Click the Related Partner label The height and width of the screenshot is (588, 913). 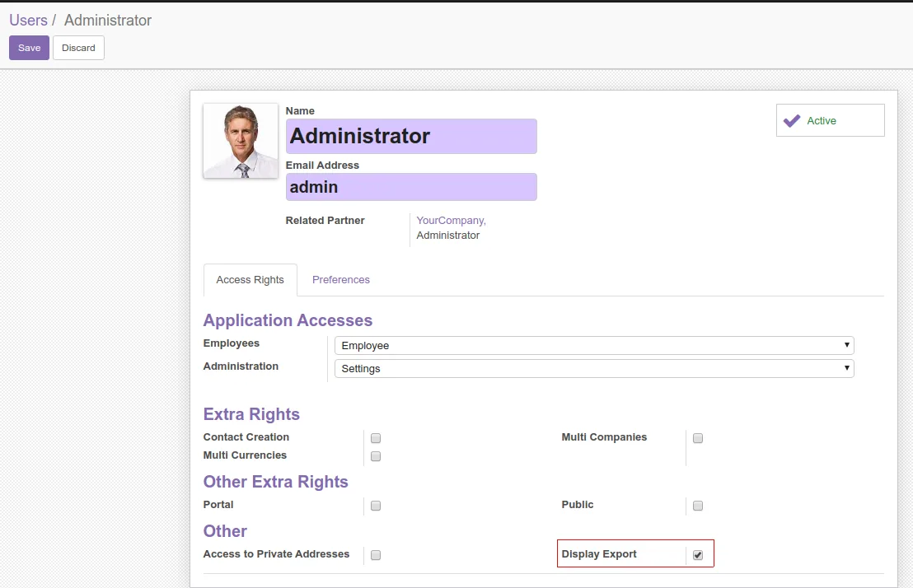point(325,221)
